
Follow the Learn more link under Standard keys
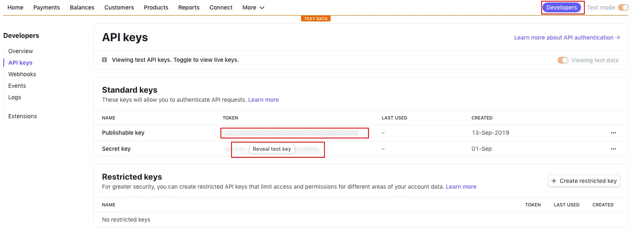[264, 100]
